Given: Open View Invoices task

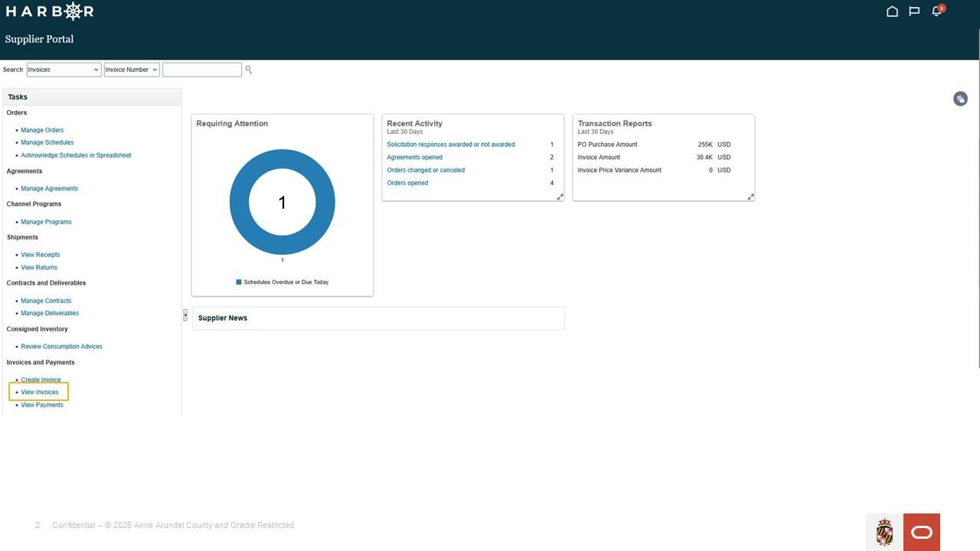Looking at the screenshot, I should click(40, 392).
